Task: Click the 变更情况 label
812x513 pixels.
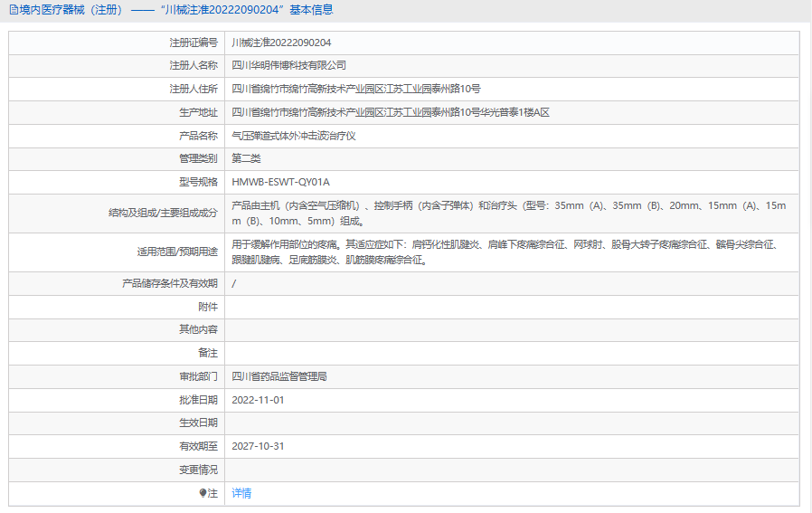Action: click(x=198, y=470)
